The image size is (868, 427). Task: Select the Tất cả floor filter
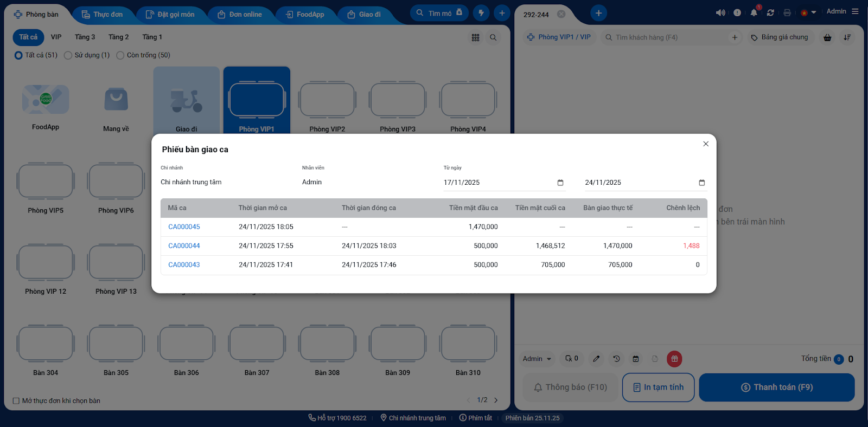28,37
